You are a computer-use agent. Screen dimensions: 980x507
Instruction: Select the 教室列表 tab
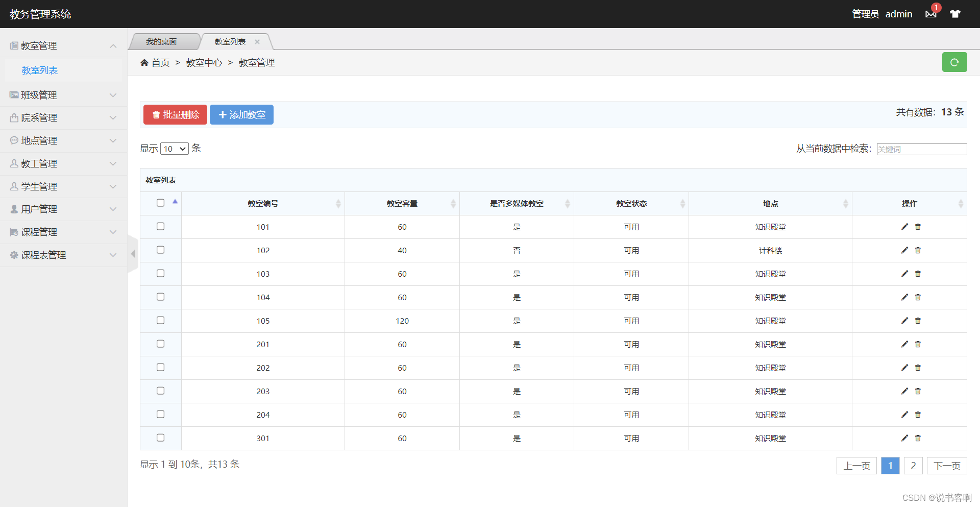(x=230, y=41)
